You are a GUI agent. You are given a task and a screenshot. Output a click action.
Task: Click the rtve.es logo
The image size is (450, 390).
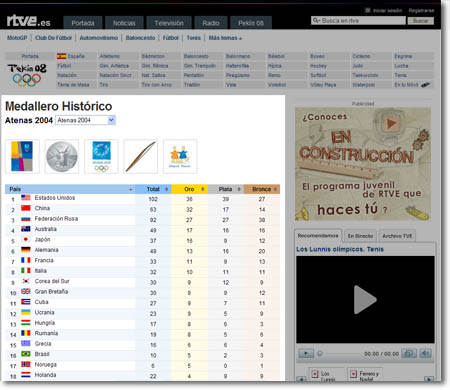tap(28, 21)
